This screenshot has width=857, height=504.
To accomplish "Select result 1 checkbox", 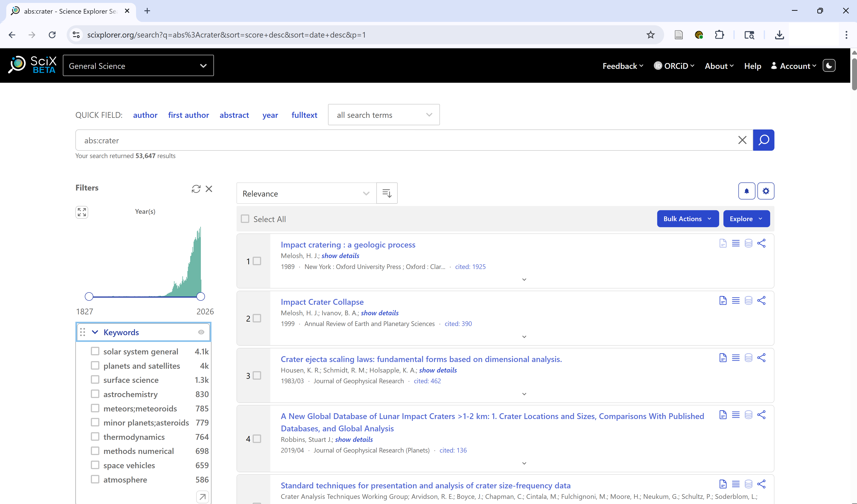I will pos(257,261).
